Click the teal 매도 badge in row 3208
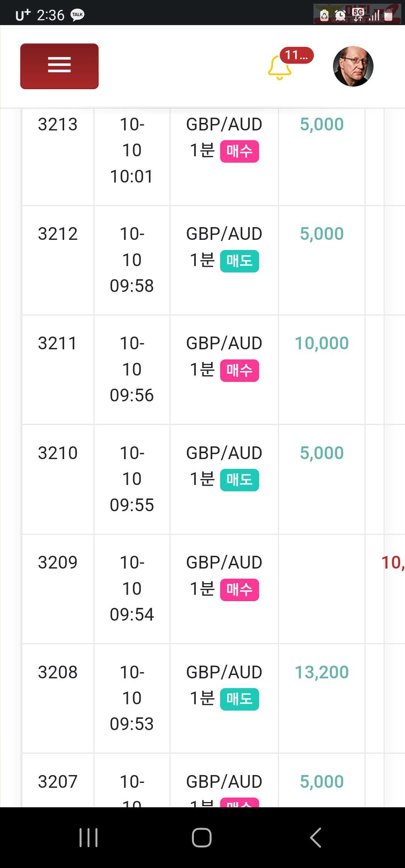405x868 pixels. pyautogui.click(x=240, y=699)
